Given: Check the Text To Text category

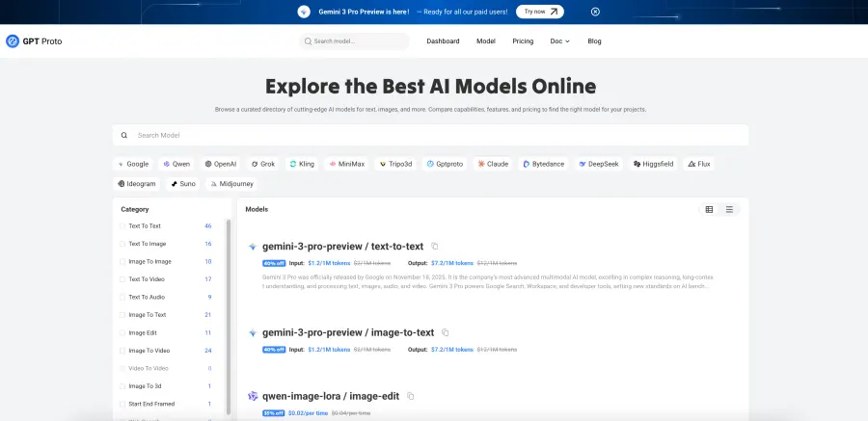Looking at the screenshot, I should (122, 225).
